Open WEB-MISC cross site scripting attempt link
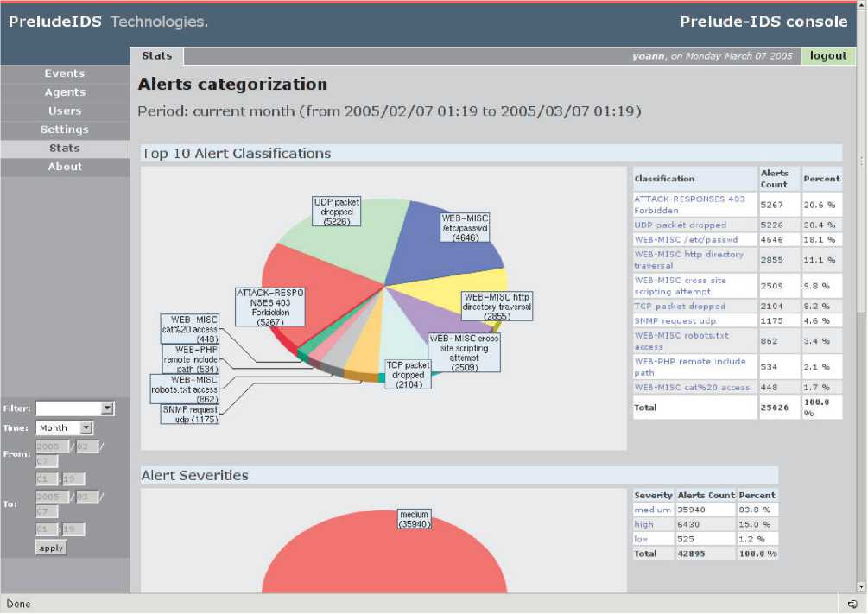Screen dimensions: 868x614 680,286
